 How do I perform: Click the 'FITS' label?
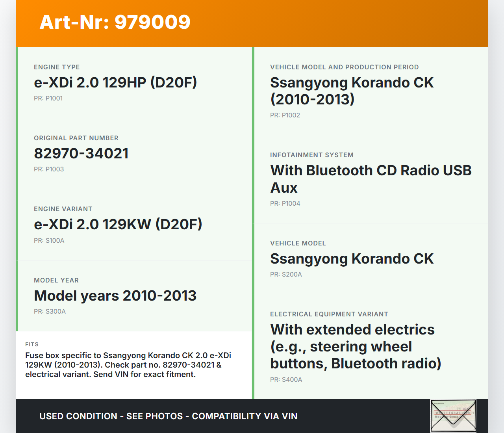[x=32, y=344]
